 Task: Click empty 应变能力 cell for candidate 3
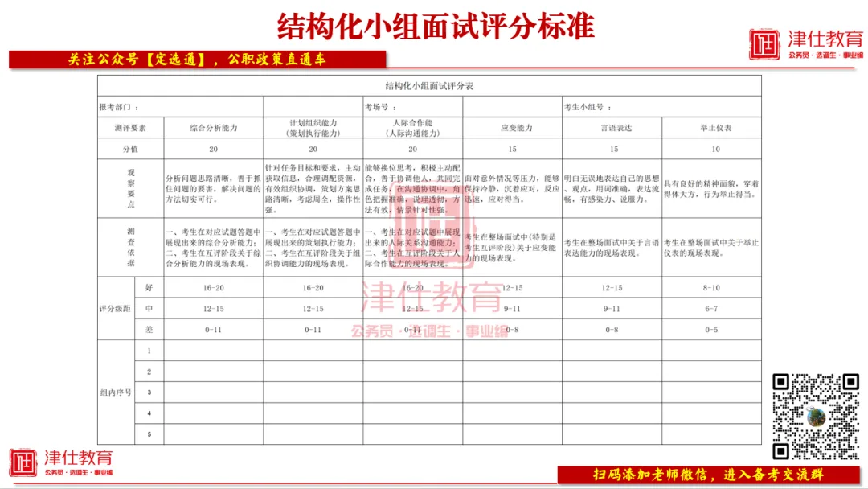pos(513,392)
